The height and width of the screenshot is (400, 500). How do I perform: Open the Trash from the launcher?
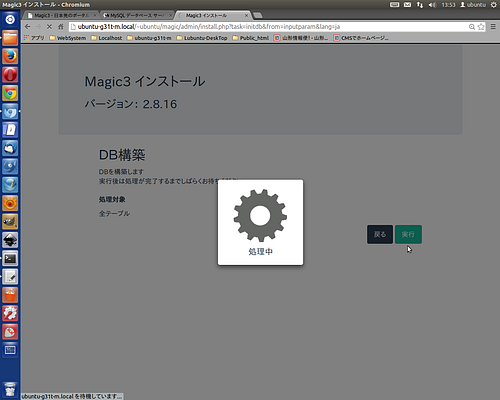click(x=10, y=389)
